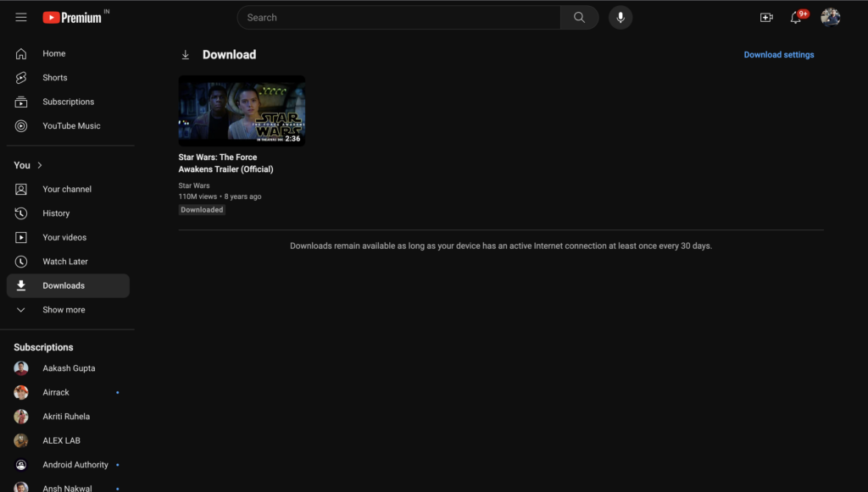This screenshot has width=868, height=492.
Task: Click the YouTube Premium logo
Action: click(x=75, y=15)
